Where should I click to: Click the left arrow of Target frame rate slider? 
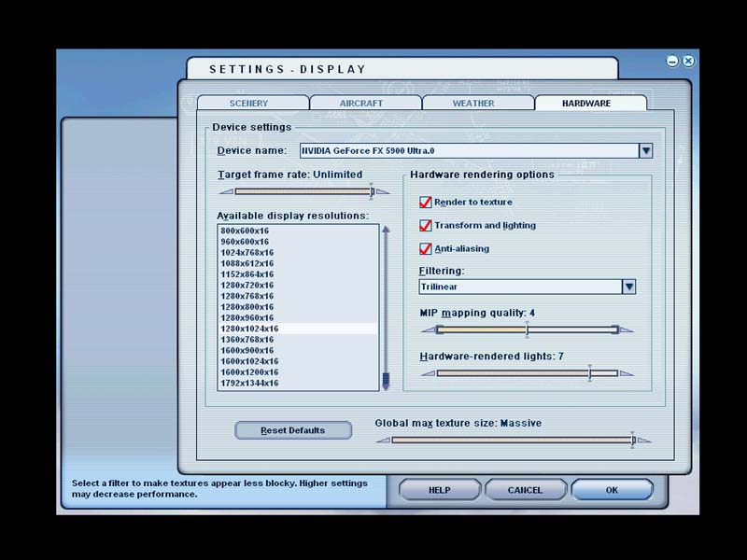click(x=225, y=192)
